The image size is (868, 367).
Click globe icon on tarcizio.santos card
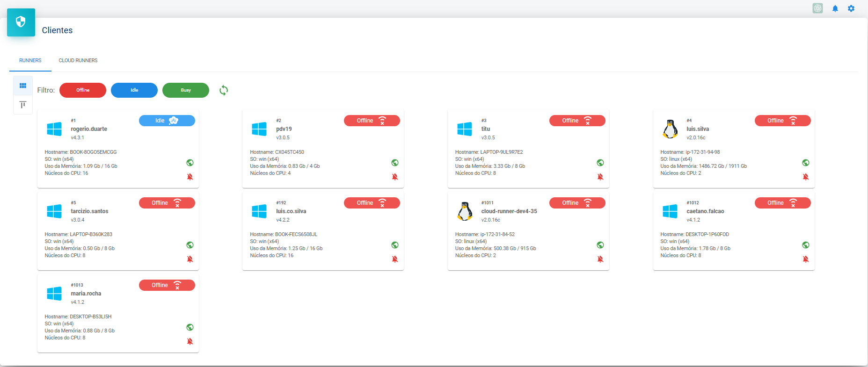[x=190, y=245]
